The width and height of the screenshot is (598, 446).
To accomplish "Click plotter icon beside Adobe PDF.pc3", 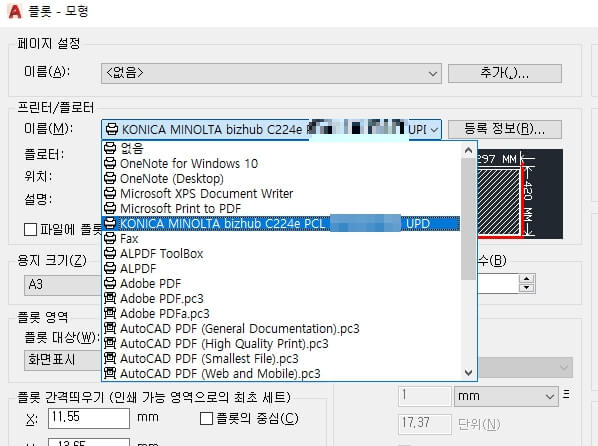I will (x=110, y=298).
